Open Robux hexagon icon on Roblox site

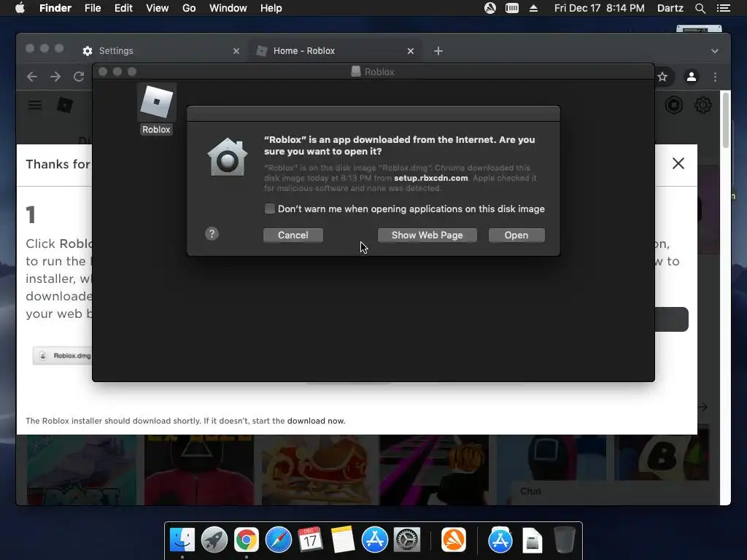point(673,105)
